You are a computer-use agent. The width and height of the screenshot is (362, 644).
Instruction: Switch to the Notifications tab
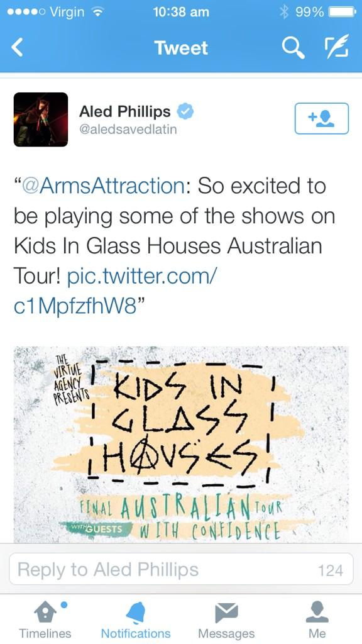136,619
